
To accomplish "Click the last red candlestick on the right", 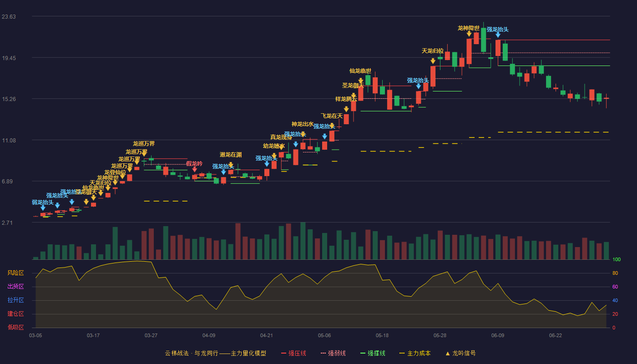I will tap(606, 98).
